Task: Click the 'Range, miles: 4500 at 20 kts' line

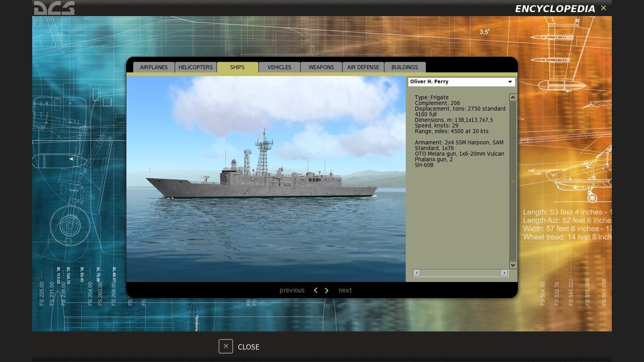Action: coord(452,131)
